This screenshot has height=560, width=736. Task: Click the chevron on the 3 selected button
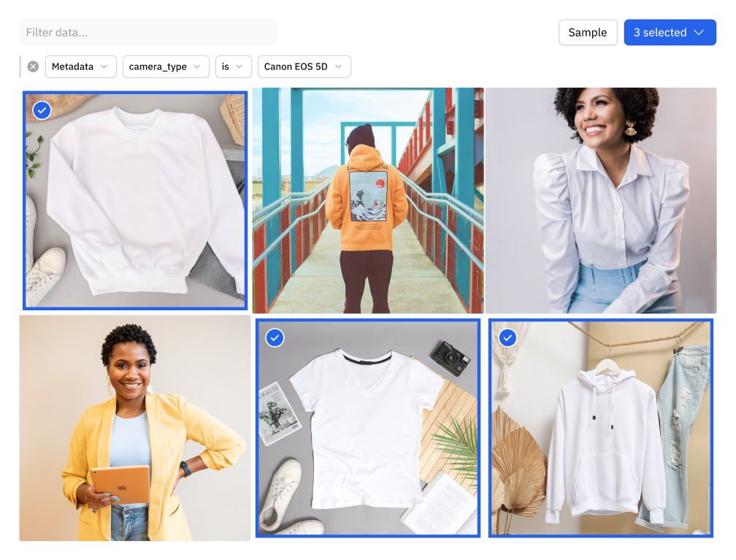point(699,32)
